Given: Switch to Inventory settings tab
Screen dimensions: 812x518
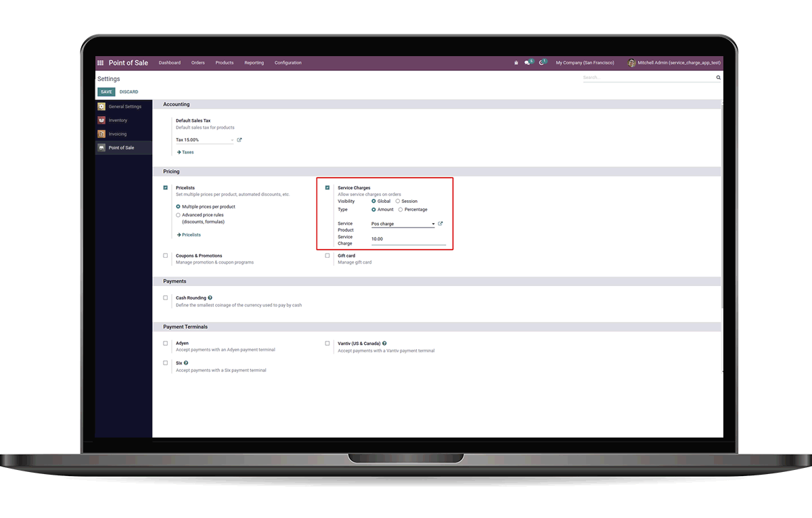Looking at the screenshot, I should coord(124,120).
